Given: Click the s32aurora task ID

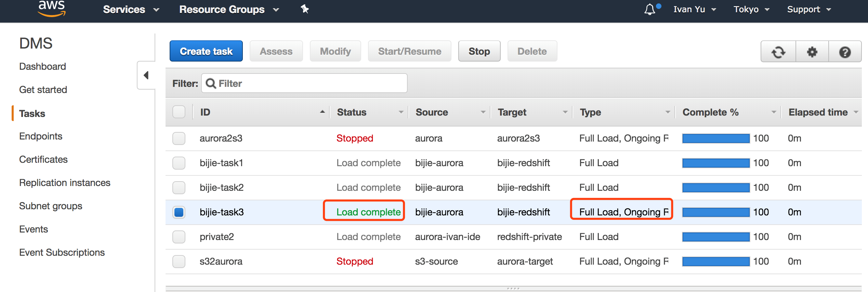Looking at the screenshot, I should [x=221, y=261].
